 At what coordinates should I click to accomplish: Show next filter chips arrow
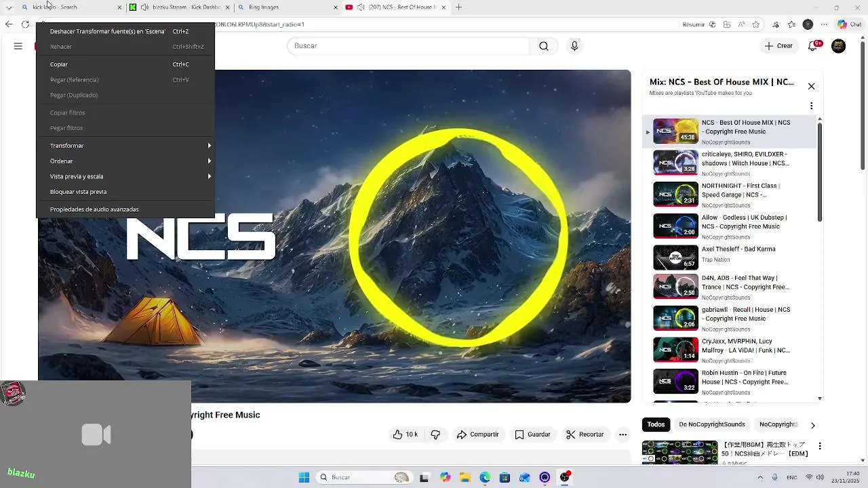tap(812, 425)
